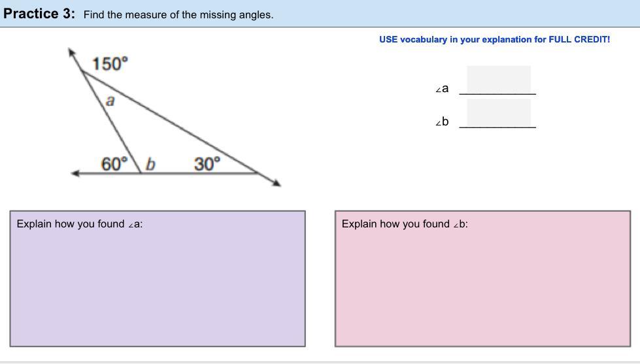Screen dimensions: 640x364
Task: Click 'Find the measure of the missing angles' text
Action: (x=178, y=14)
